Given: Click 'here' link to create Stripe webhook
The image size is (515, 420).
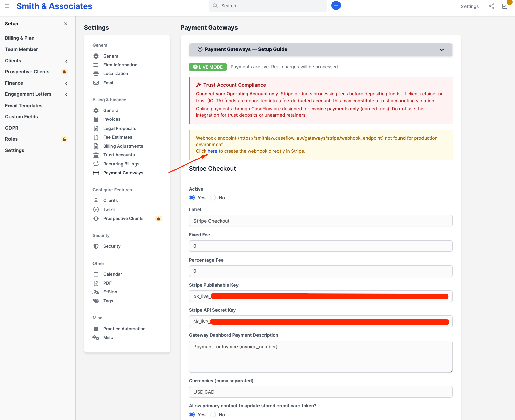Looking at the screenshot, I should coord(212,151).
